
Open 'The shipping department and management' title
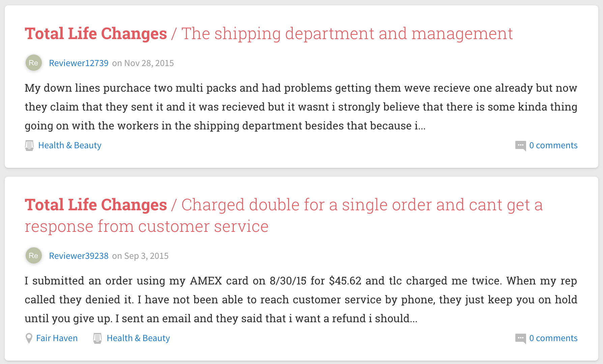[347, 34]
